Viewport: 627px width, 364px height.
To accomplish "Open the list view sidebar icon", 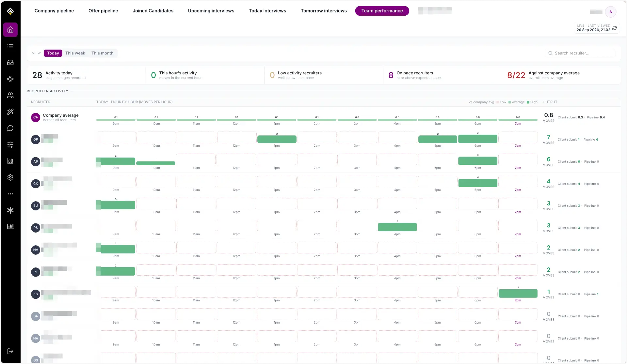I will pyautogui.click(x=10, y=46).
